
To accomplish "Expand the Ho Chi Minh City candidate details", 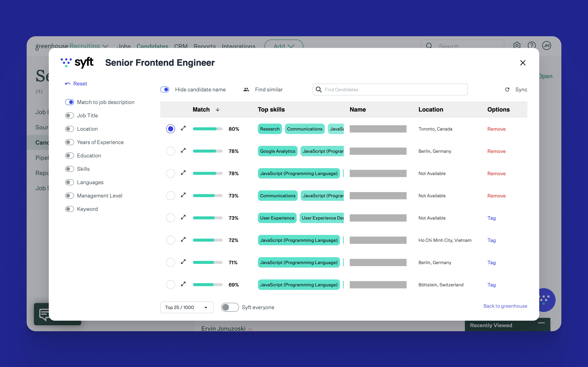I will click(x=183, y=240).
